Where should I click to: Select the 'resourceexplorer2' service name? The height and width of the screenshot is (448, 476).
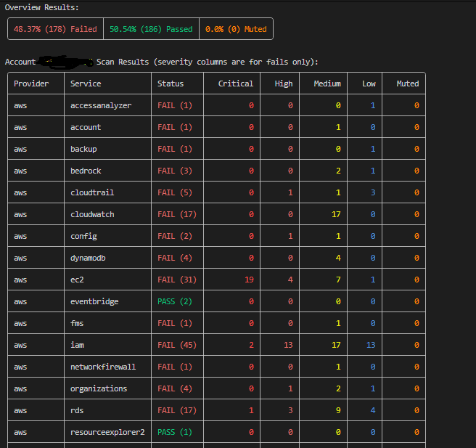click(x=107, y=432)
